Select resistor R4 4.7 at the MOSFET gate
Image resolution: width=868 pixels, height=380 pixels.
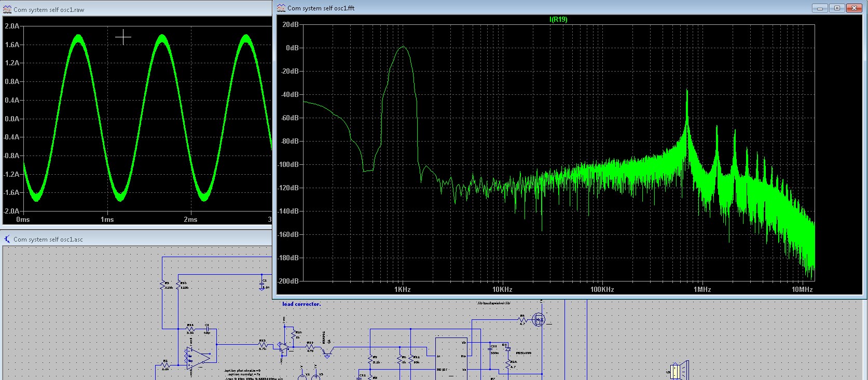(522, 319)
